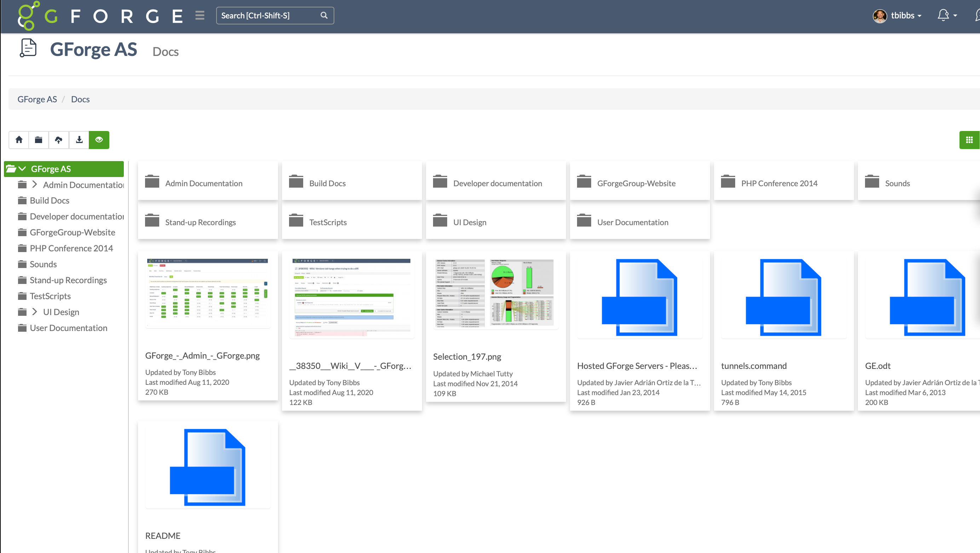The width and height of the screenshot is (980, 553).
Task: Click the search magnifier icon
Action: 324,16
